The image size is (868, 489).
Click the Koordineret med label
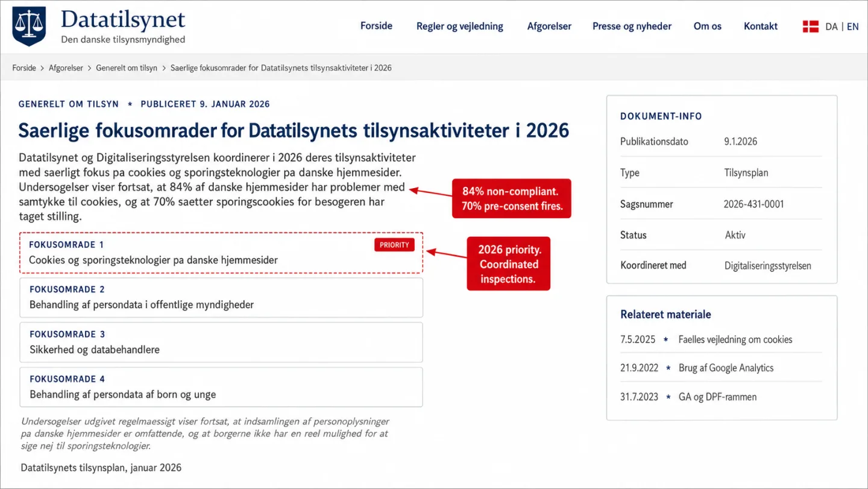(x=653, y=266)
